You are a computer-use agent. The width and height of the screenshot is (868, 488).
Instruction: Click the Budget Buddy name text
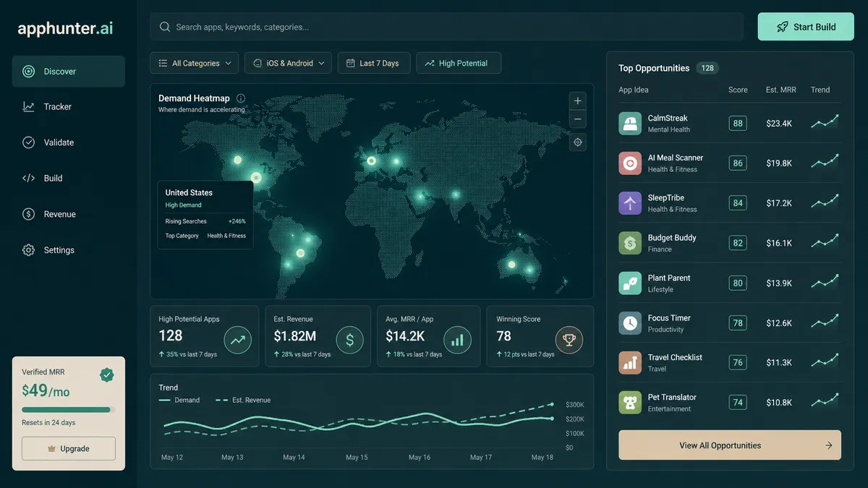point(672,238)
